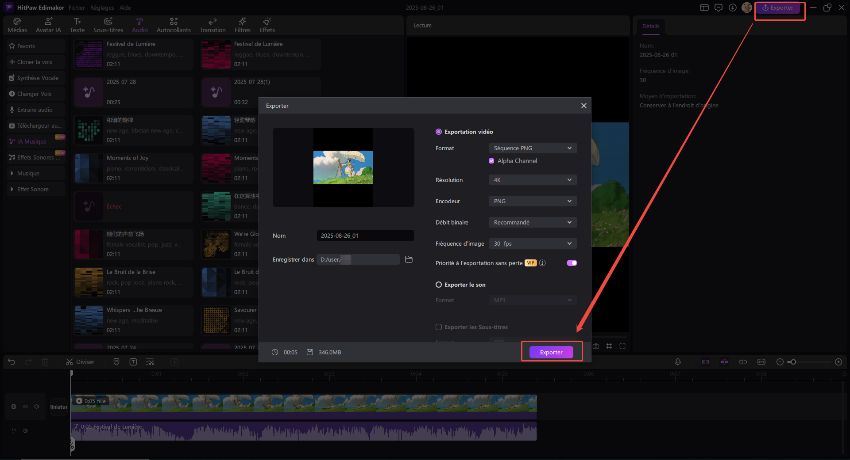Image resolution: width=850 pixels, height=460 pixels.
Task: Open the Fréquence d'image 30 fps dropdown
Action: [532, 243]
